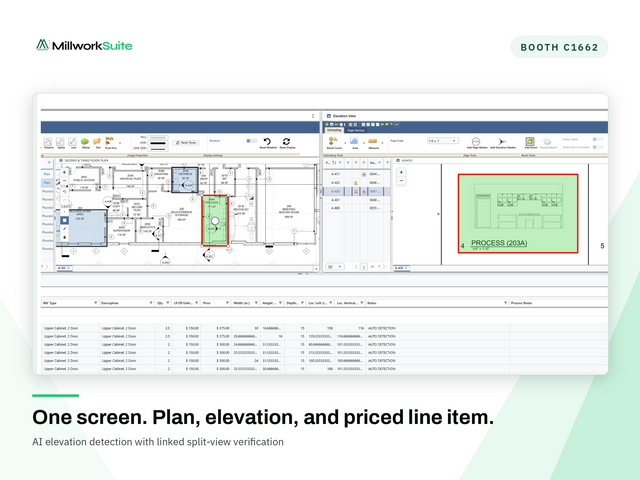Viewport: 640px width, 480px height.
Task: Toggle the Rotation switch
Action: (251, 141)
